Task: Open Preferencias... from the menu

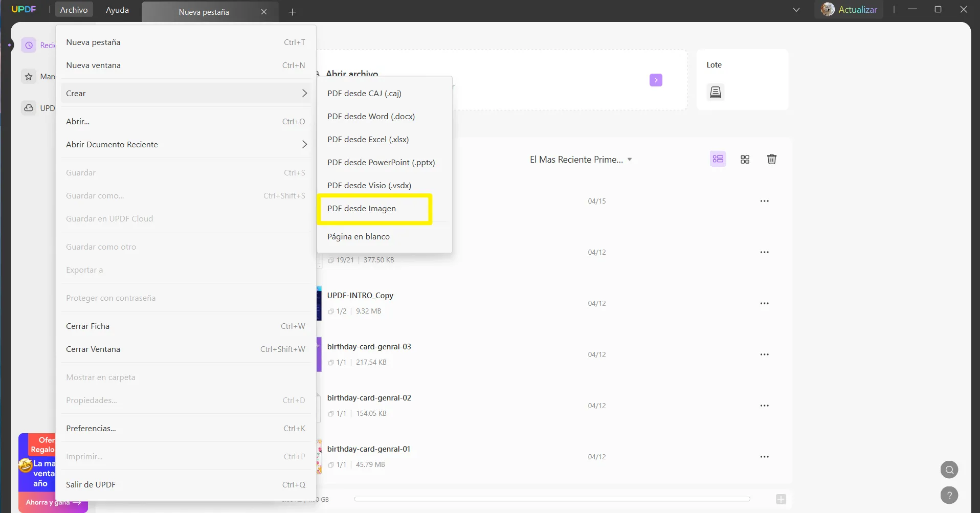Action: pyautogui.click(x=186, y=429)
